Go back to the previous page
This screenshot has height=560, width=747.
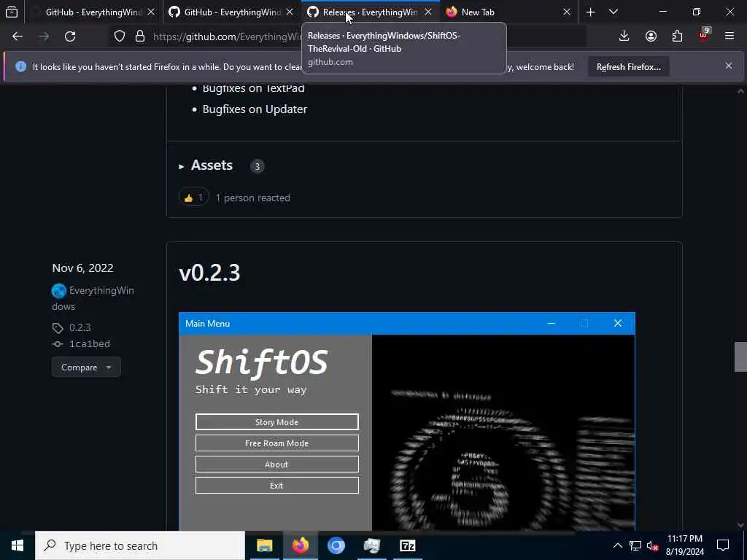point(18,36)
